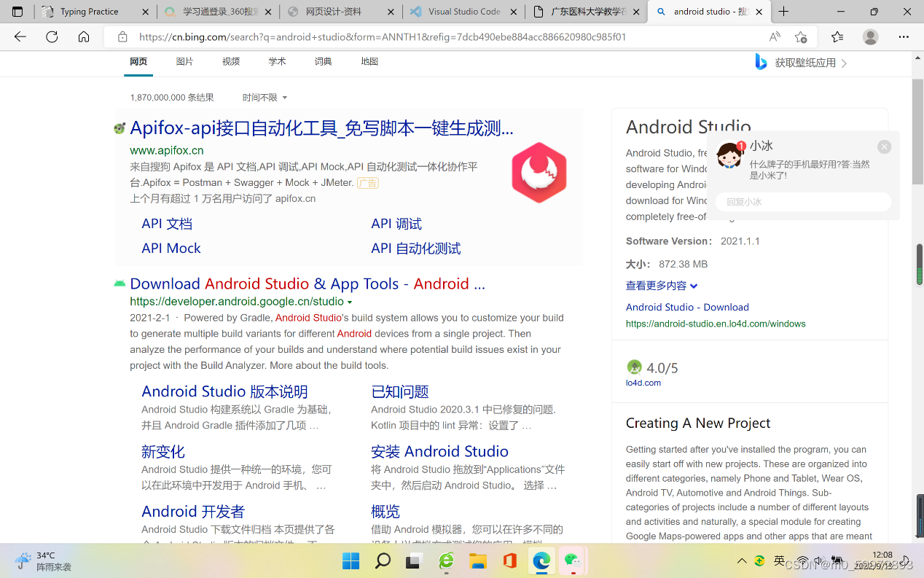
Task: Click the browser address bar URL
Action: 382,37
